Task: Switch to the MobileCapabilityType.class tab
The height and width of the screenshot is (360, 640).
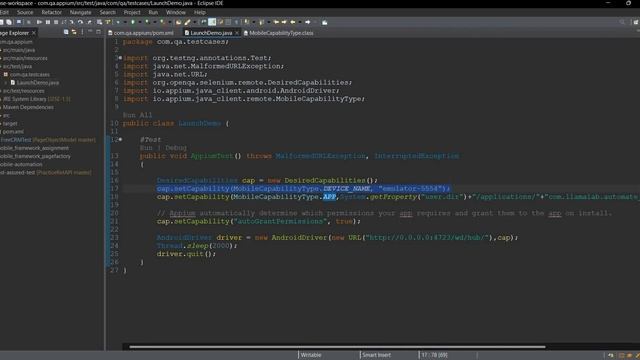Action: coord(279,33)
